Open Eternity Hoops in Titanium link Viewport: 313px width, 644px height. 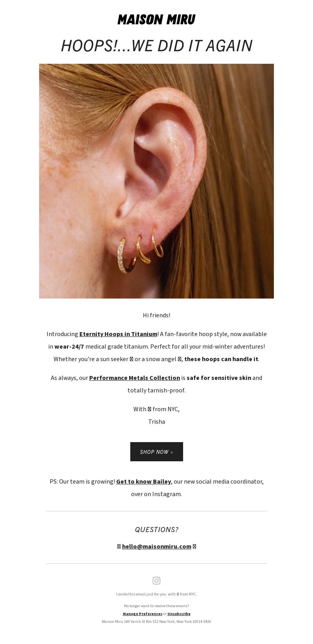[118, 334]
